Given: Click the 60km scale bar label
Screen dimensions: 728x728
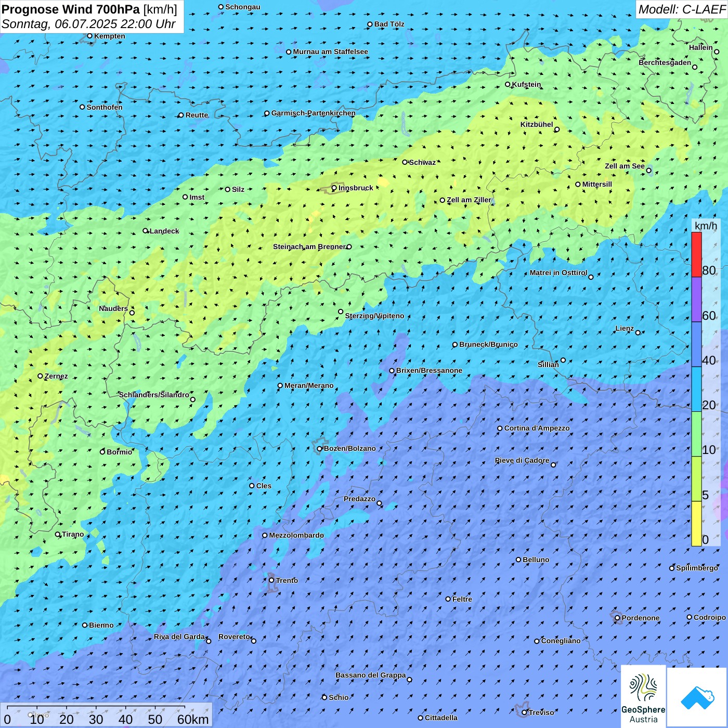Looking at the screenshot, I should click(x=193, y=719).
